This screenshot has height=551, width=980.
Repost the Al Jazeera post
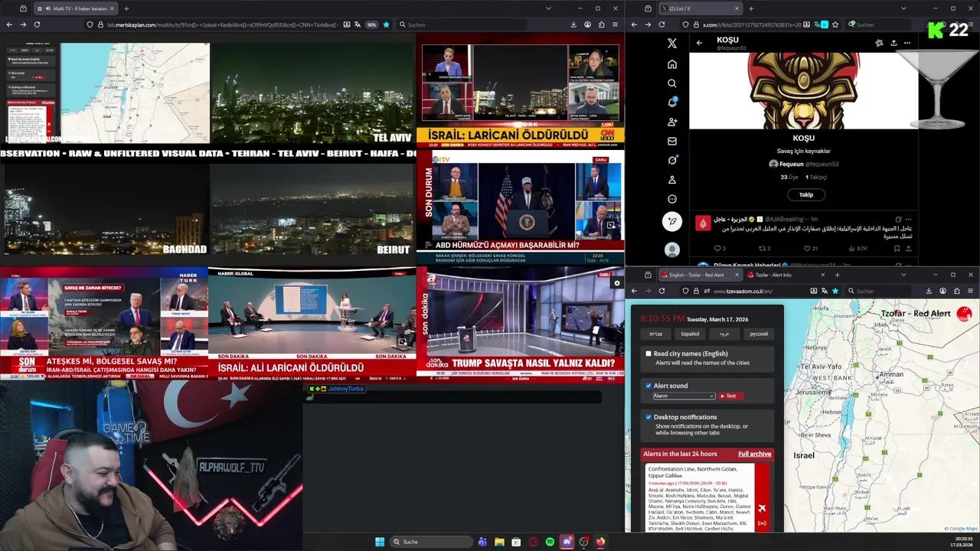(x=762, y=248)
